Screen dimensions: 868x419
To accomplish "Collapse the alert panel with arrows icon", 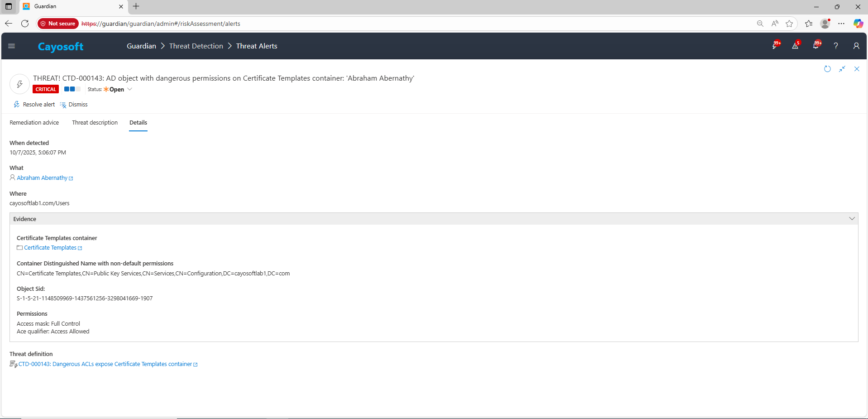I will tap(842, 69).
